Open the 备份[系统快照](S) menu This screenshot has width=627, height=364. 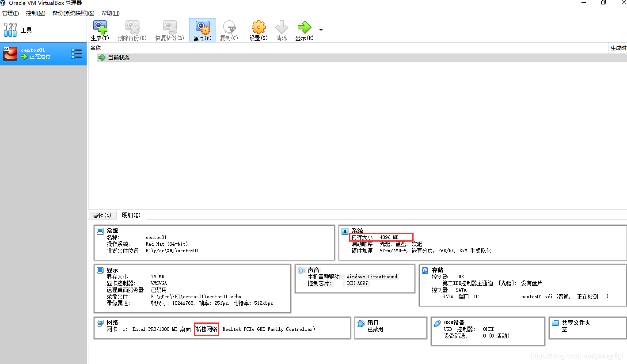(x=73, y=13)
